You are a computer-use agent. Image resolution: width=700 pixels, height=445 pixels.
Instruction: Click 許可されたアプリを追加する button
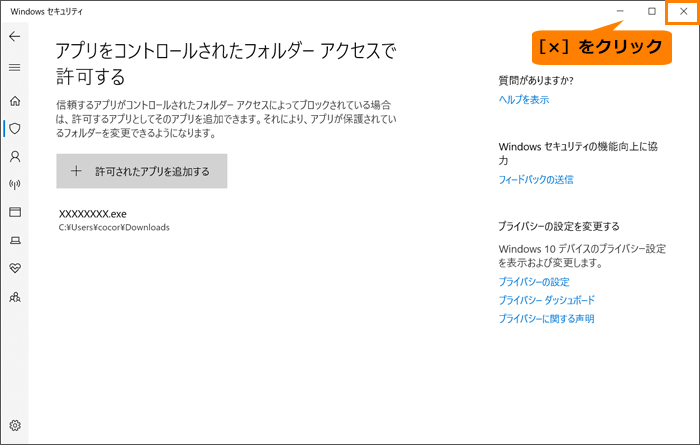click(x=142, y=171)
